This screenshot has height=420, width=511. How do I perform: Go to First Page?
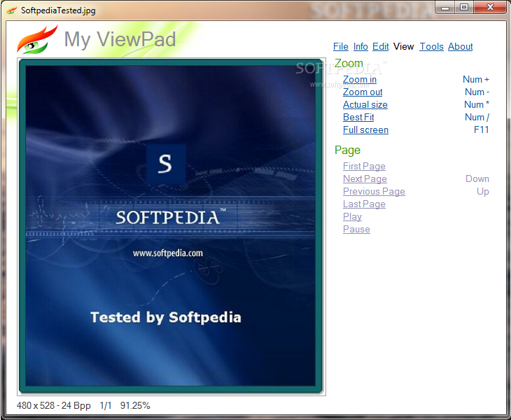[x=364, y=166]
